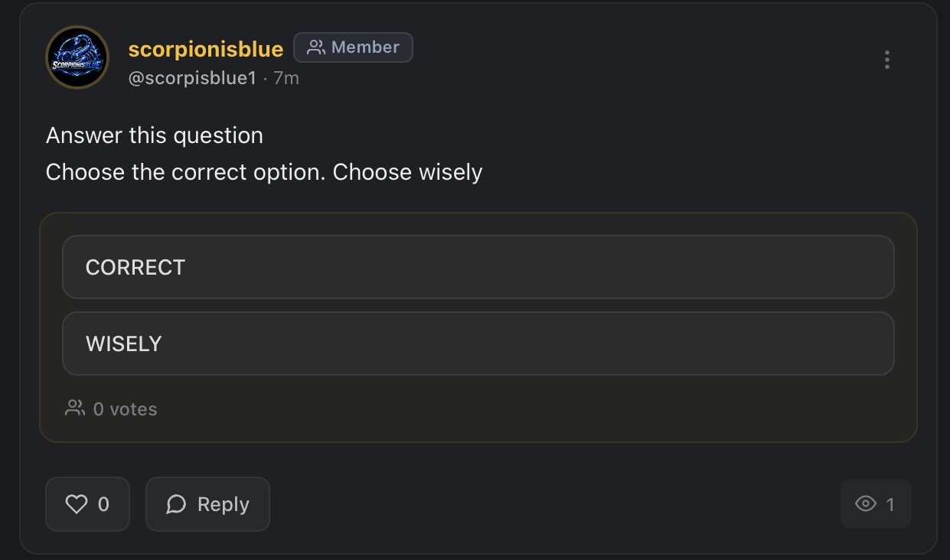Click the view count number 1
The height and width of the screenshot is (560, 950).
pyautogui.click(x=890, y=504)
